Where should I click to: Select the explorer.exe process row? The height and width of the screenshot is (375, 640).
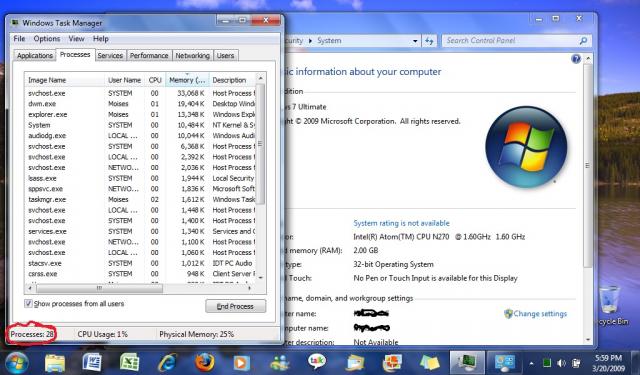(140, 115)
